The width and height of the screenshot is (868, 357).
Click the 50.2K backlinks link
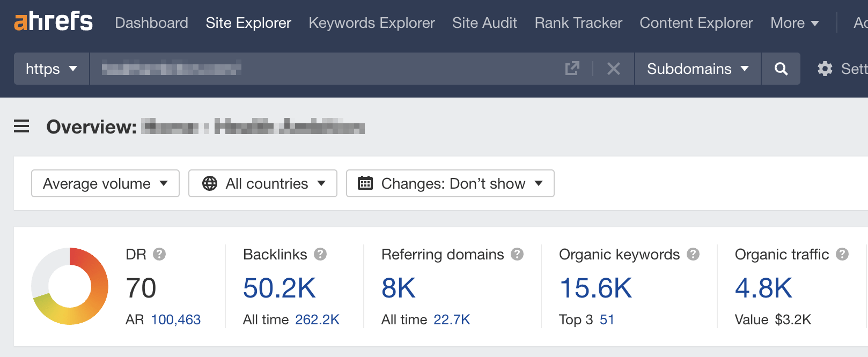(x=279, y=288)
